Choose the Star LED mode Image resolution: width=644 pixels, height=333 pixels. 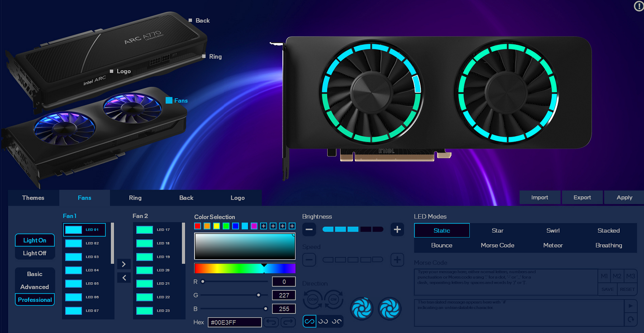click(497, 230)
